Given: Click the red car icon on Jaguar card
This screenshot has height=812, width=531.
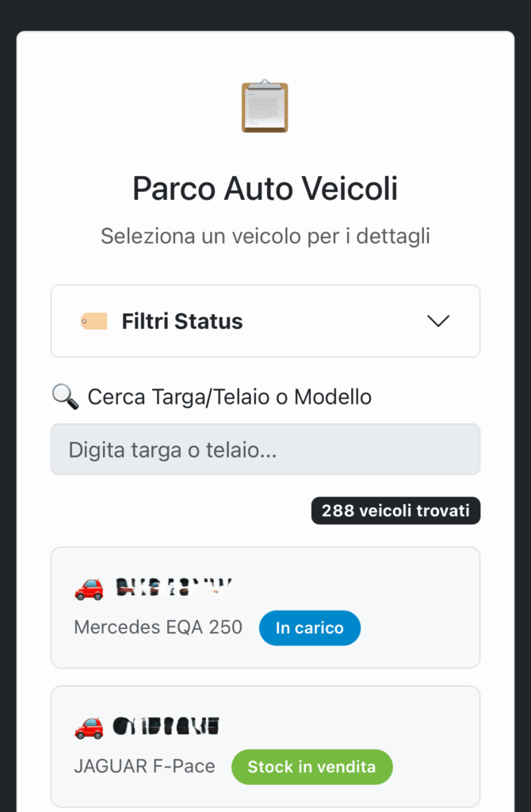Looking at the screenshot, I should point(89,726).
